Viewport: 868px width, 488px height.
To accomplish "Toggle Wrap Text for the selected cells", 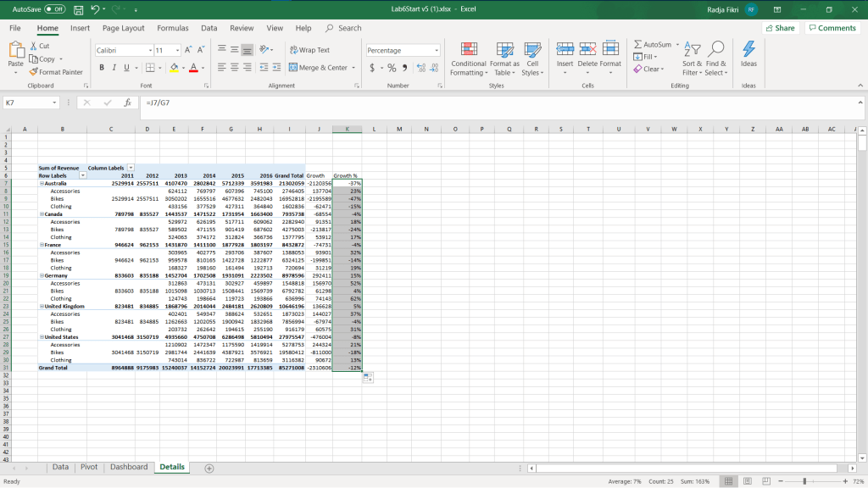I will click(x=309, y=50).
